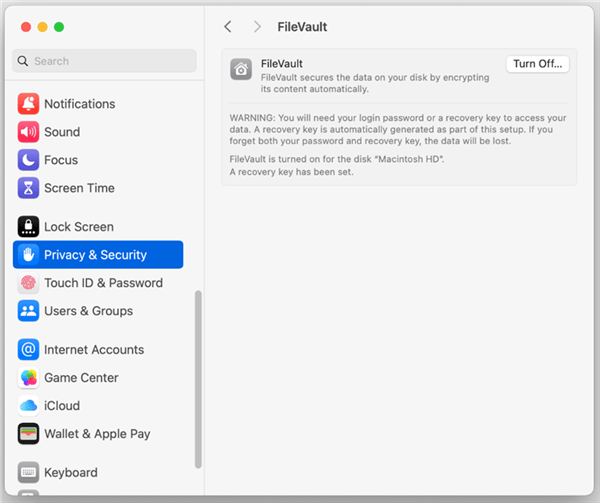Click the iCloud cloud icon

28,406
